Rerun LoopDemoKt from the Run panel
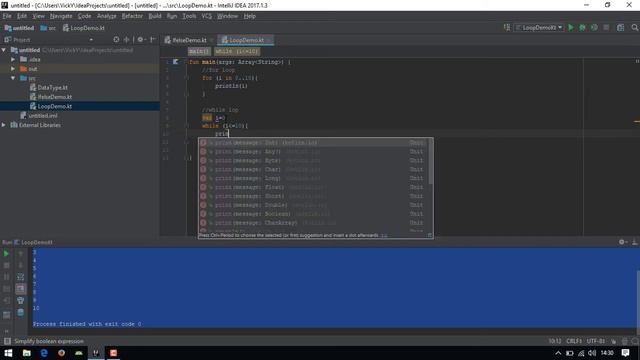 (6, 253)
